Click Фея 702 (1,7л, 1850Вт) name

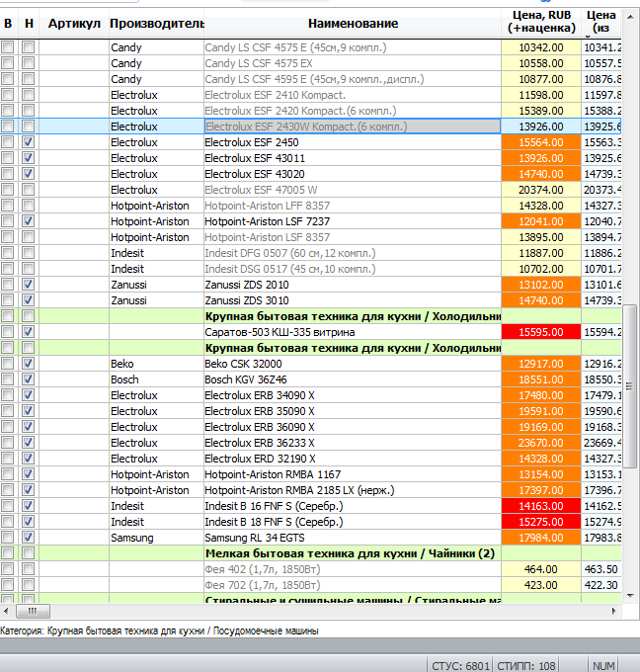[353, 585]
